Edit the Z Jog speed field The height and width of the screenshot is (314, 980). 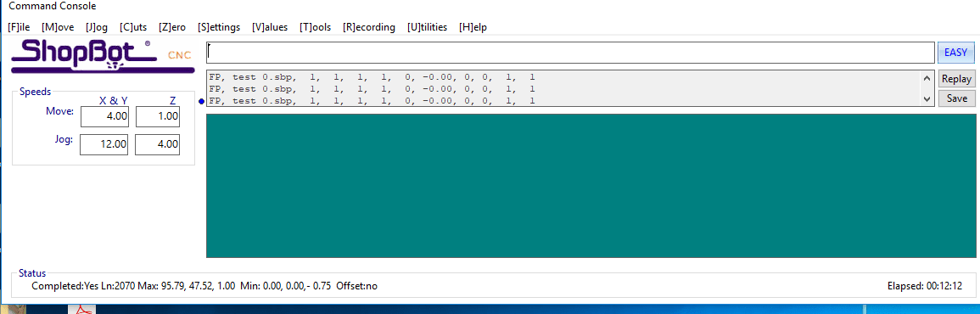[x=158, y=144]
